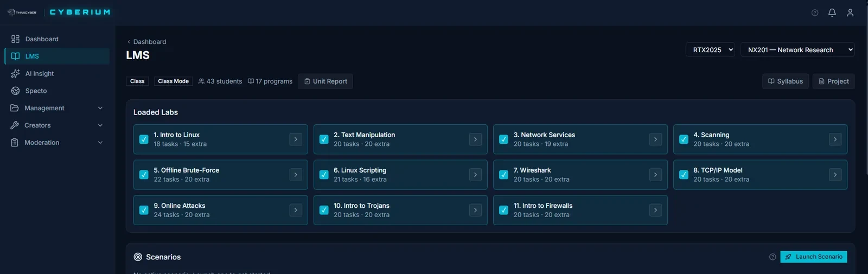Uncheck the Offline Brute-Force lab
Screen dimensions: 868x274
144,175
